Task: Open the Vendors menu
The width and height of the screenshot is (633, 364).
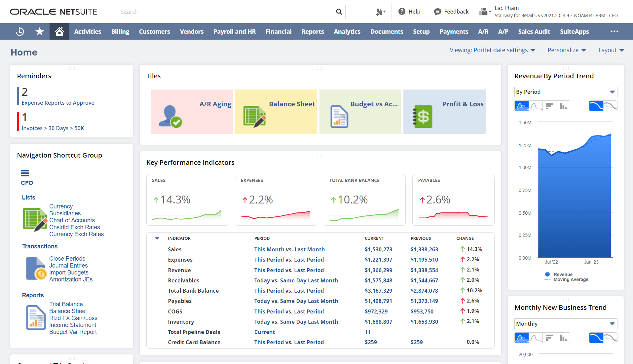Action: pyautogui.click(x=192, y=31)
